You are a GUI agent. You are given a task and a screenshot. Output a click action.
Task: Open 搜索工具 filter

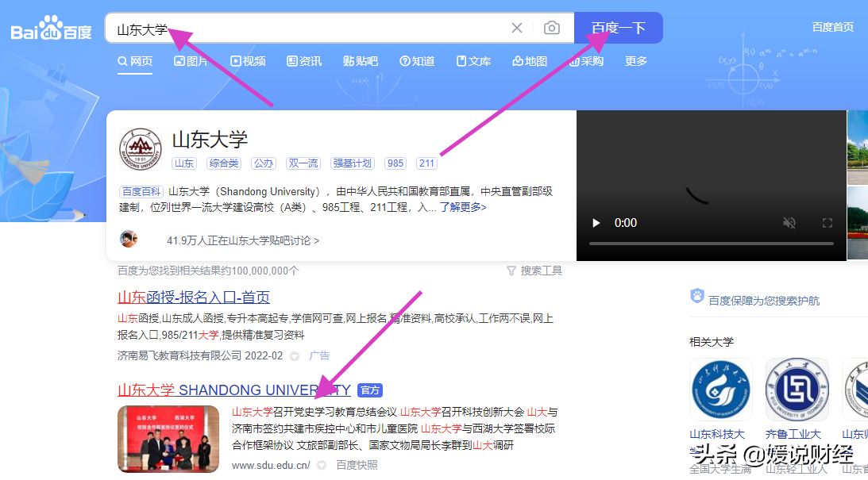click(x=534, y=271)
